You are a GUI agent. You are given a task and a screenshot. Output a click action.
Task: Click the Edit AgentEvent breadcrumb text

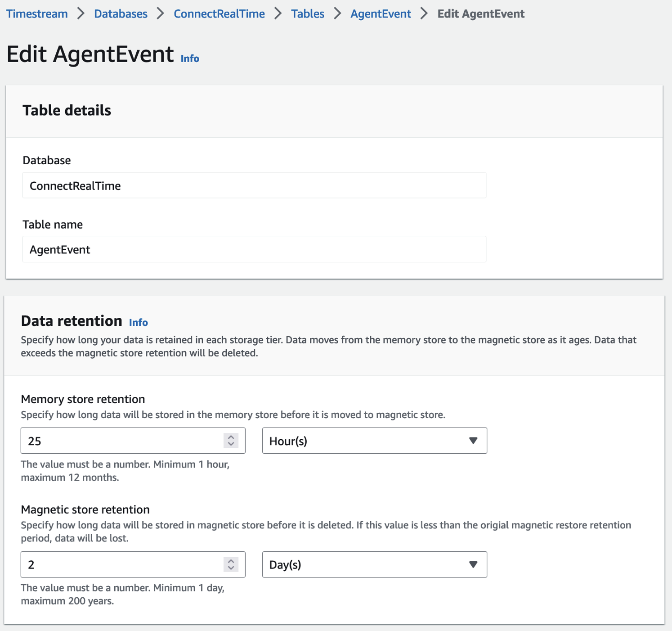click(x=481, y=14)
